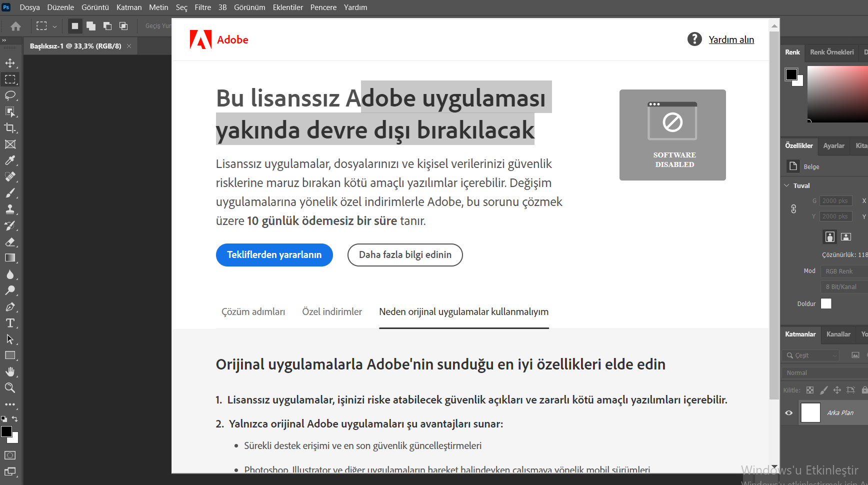Image resolution: width=868 pixels, height=485 pixels.
Task: Select the Crop tool
Action: (x=10, y=128)
